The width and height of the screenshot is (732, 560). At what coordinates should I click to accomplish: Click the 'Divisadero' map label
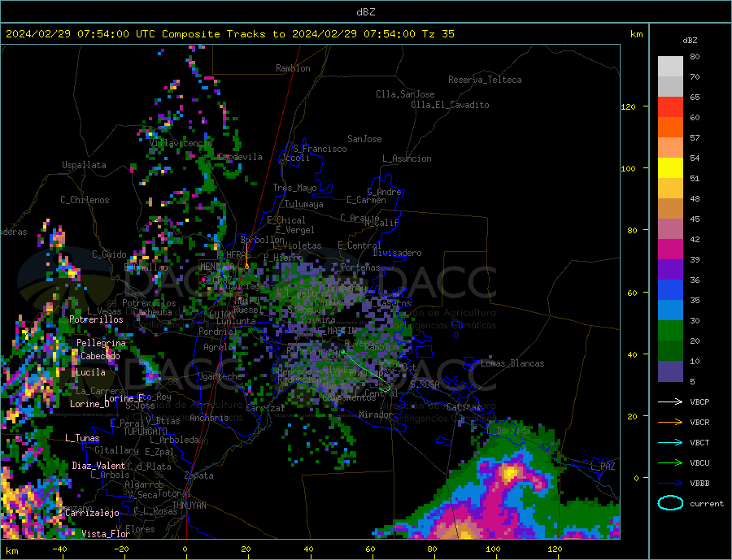(397, 253)
